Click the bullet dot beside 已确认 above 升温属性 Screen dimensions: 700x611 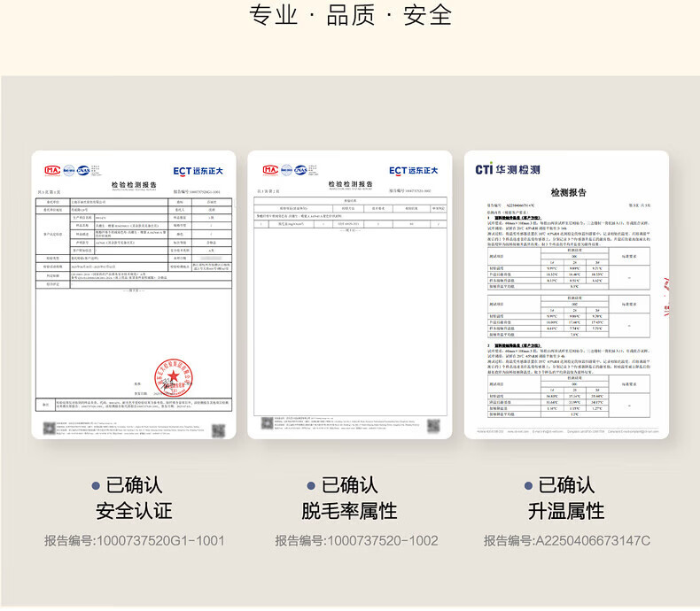coord(529,485)
